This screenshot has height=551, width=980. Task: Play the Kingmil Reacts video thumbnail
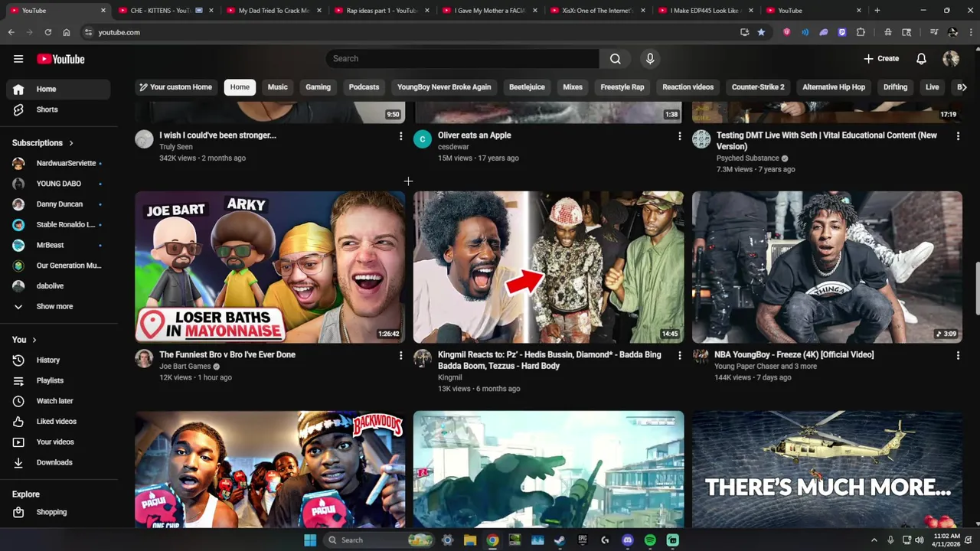click(x=548, y=267)
